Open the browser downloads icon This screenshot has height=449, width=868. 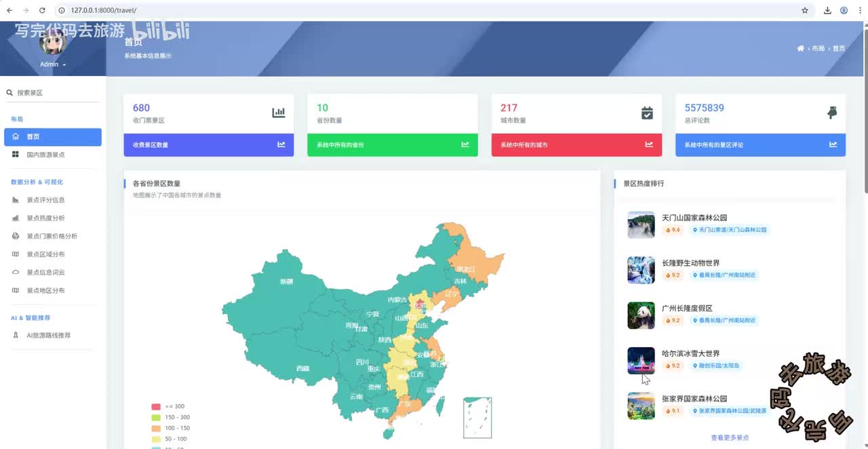[827, 10]
